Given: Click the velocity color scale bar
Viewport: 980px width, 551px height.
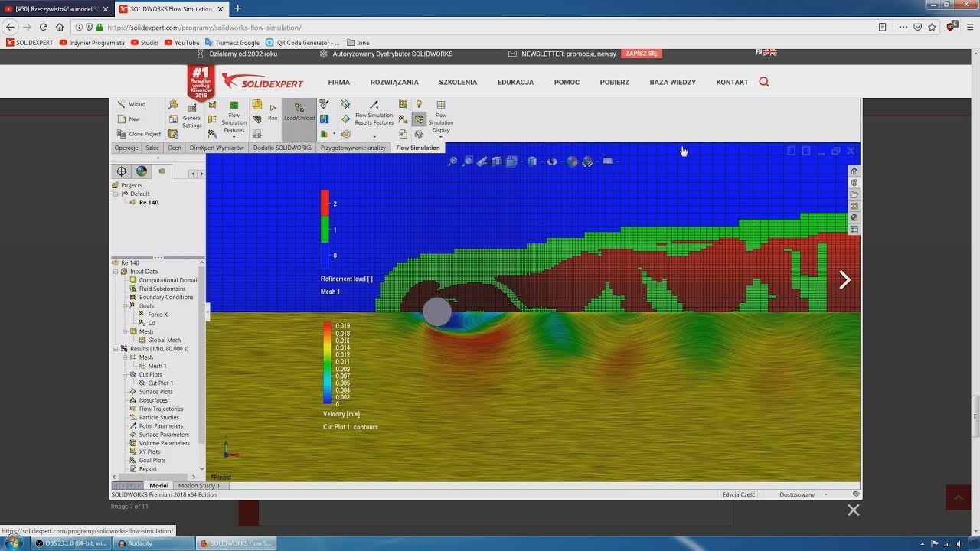Looking at the screenshot, I should pyautogui.click(x=328, y=363).
